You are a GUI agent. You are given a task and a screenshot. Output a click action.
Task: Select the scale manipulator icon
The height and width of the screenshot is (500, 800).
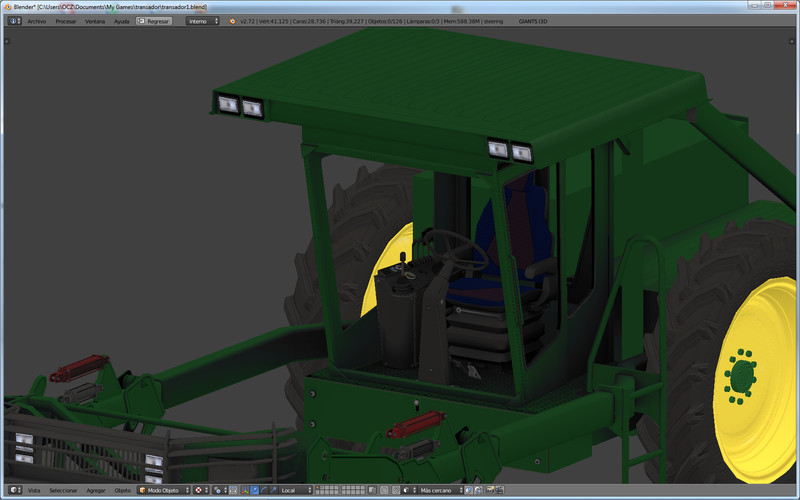[x=273, y=490]
